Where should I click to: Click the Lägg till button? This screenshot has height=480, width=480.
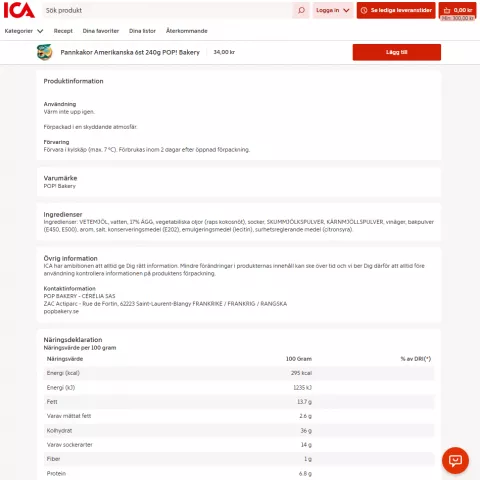[397, 52]
